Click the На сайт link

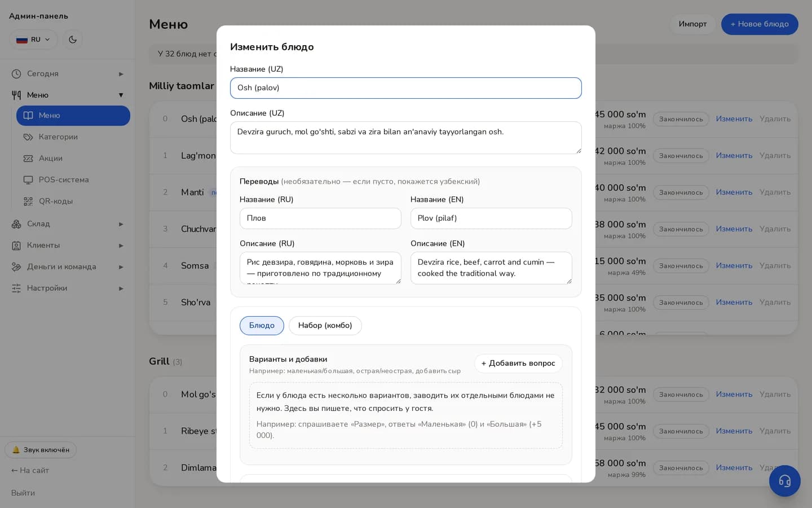[30, 471]
